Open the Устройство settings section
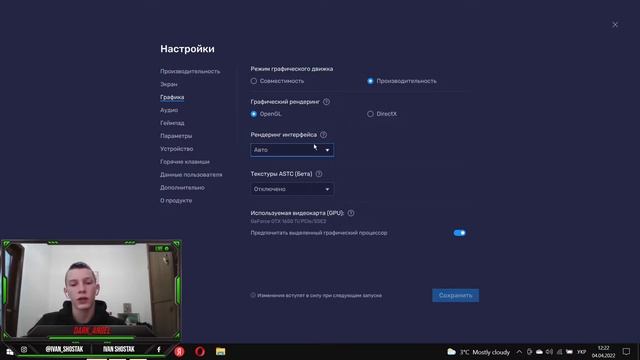This screenshot has width=640, height=360. [177, 149]
